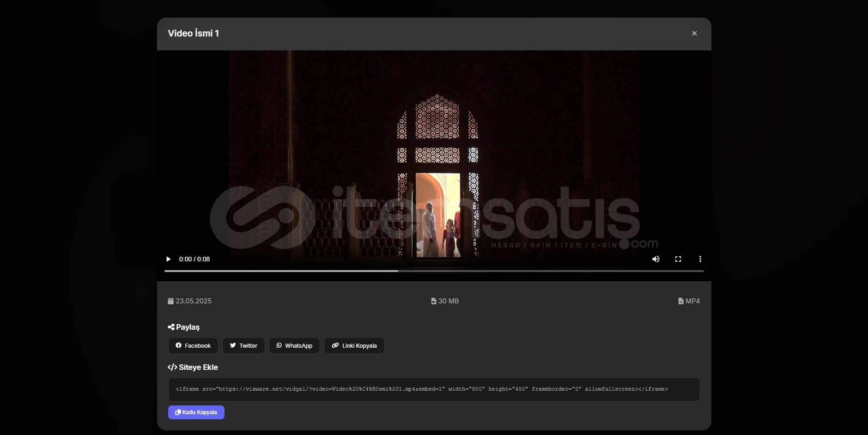This screenshot has width=868, height=435.
Task: Open the video player's three-dot options menu
Action: click(700, 259)
